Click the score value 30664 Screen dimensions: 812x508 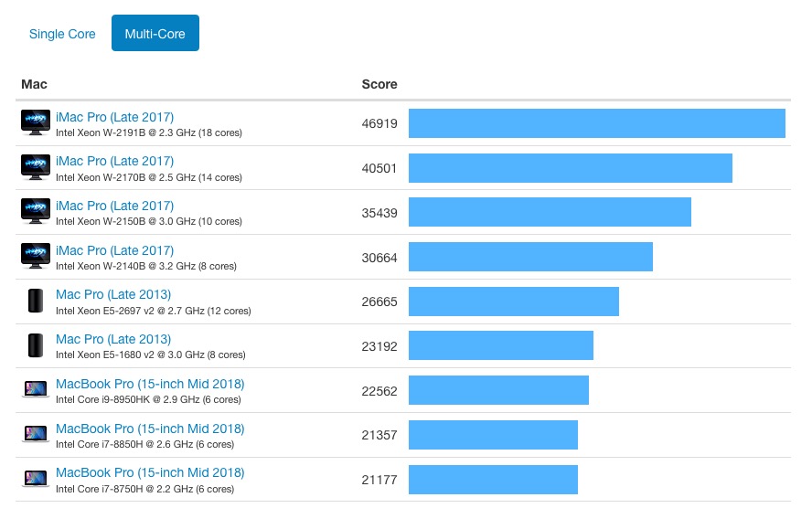pos(379,258)
